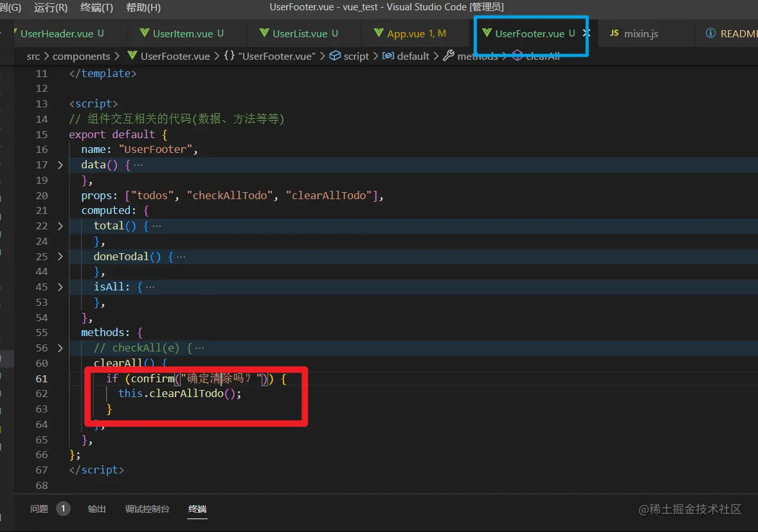
Task: Close the UserFooter.vue tab
Action: (586, 33)
